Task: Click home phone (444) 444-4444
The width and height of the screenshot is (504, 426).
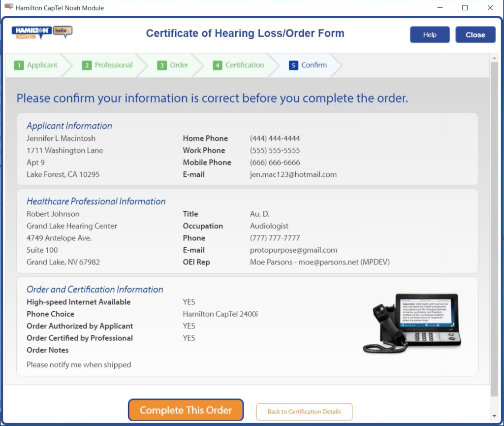Action: [275, 138]
